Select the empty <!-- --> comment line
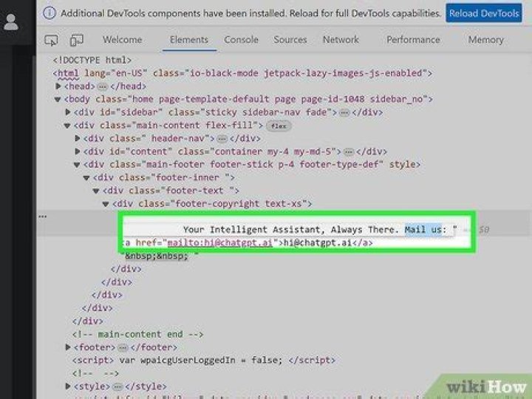The image size is (532, 399). (95, 373)
